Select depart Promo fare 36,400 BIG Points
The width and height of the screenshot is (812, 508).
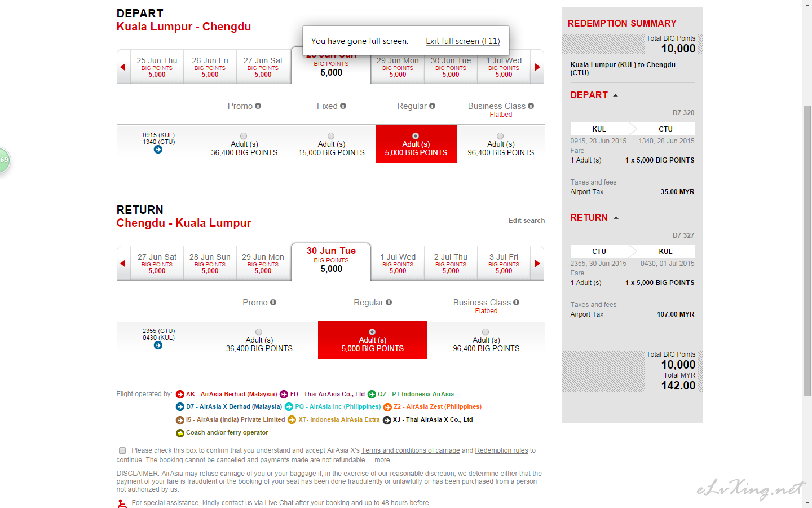[244, 136]
